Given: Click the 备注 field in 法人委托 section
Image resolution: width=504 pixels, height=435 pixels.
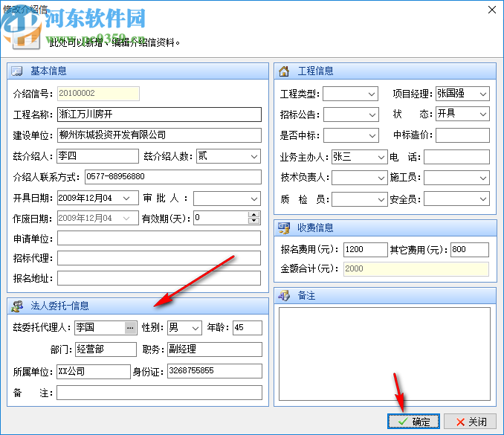Looking at the screenshot, I should (x=159, y=393).
